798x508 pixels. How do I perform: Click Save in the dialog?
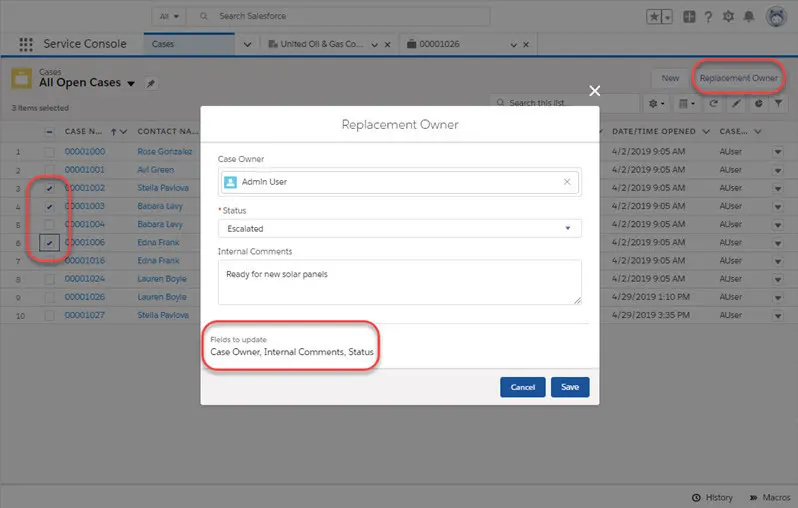(x=570, y=387)
